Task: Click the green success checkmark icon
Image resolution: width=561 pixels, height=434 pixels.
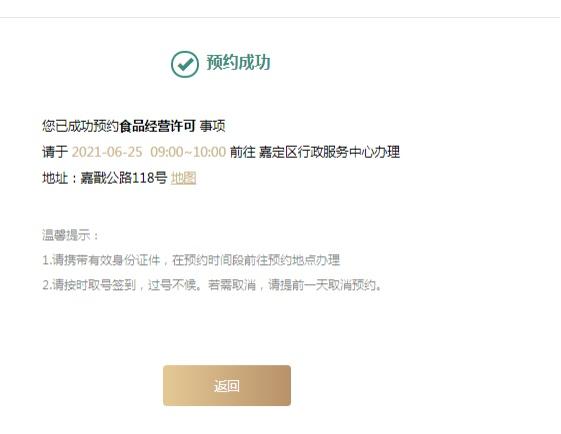Action: [185, 64]
